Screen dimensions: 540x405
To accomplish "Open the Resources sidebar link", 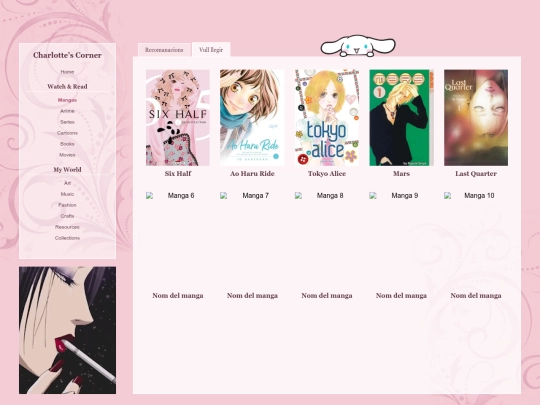I will point(67,227).
